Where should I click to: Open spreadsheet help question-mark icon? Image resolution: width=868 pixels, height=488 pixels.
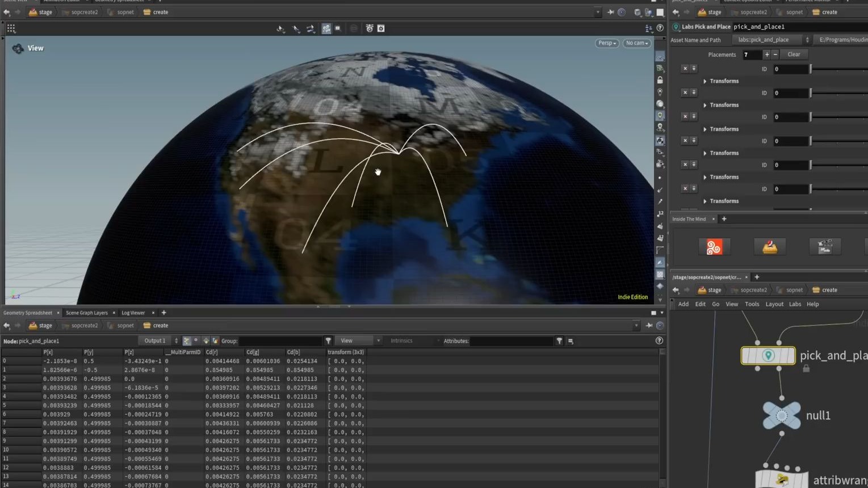(659, 340)
